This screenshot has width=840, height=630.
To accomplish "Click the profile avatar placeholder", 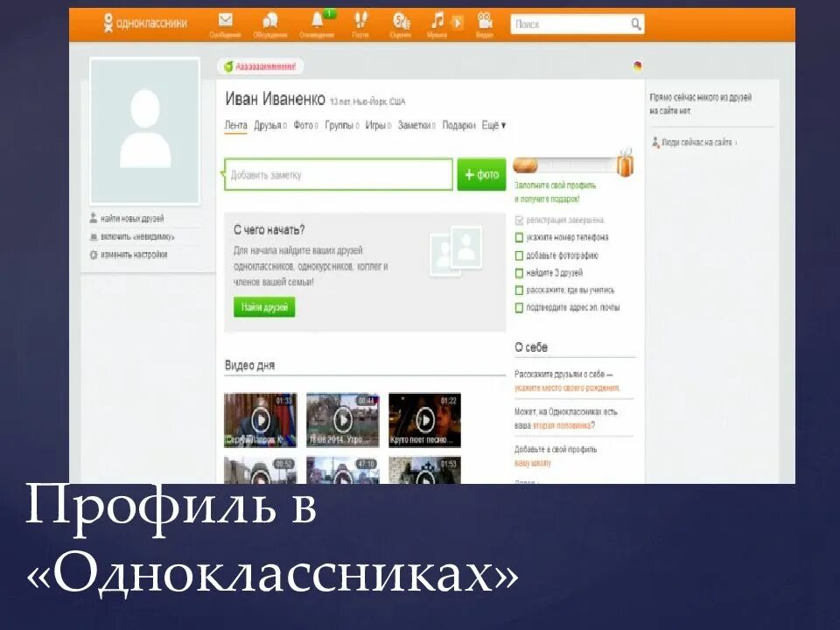I will (144, 131).
